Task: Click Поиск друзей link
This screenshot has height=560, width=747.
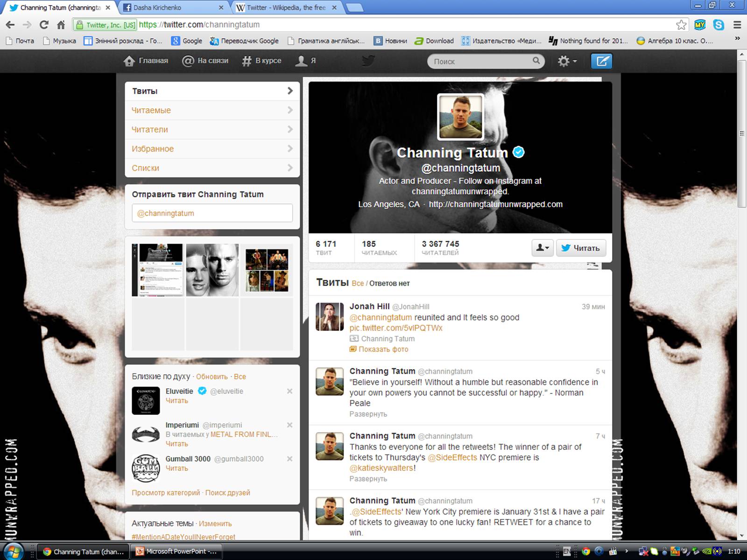Action: 228,493
